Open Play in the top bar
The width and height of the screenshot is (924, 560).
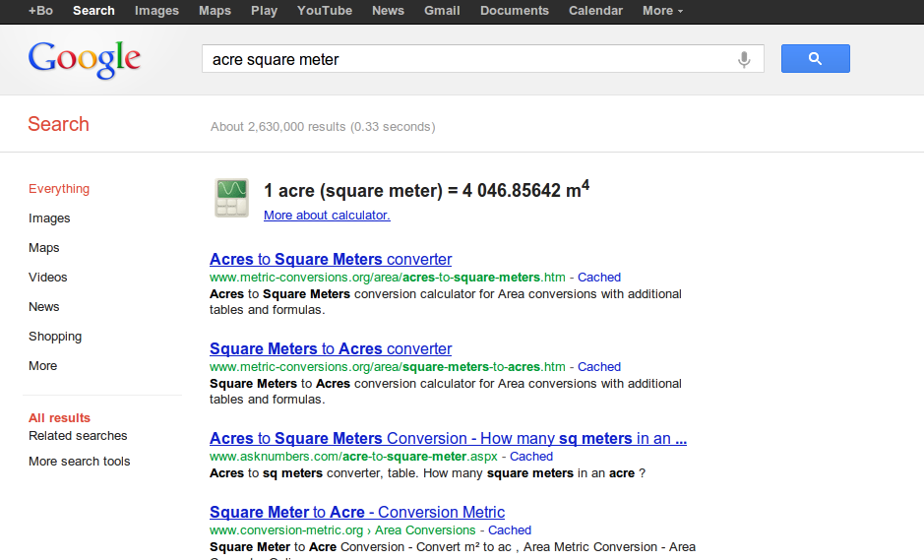tap(264, 11)
